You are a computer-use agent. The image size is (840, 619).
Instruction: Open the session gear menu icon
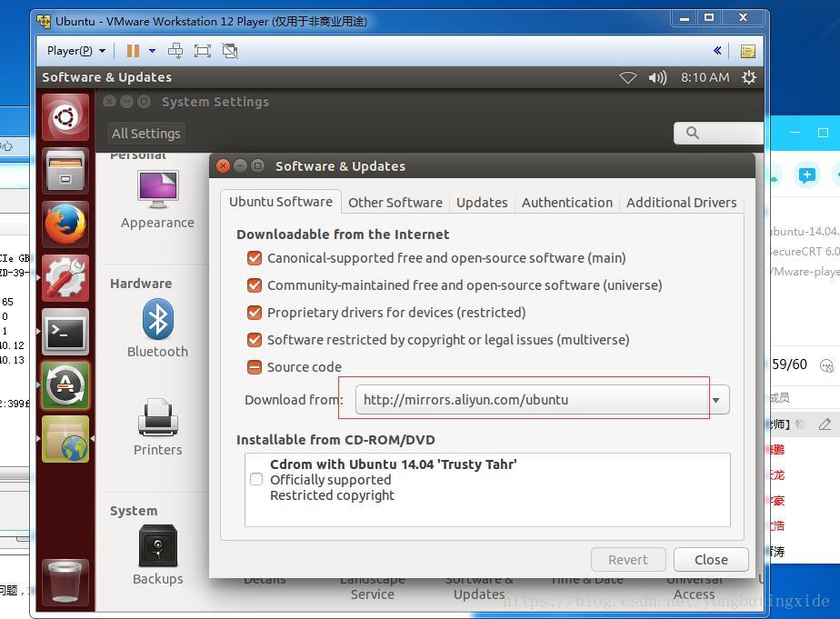click(x=749, y=77)
